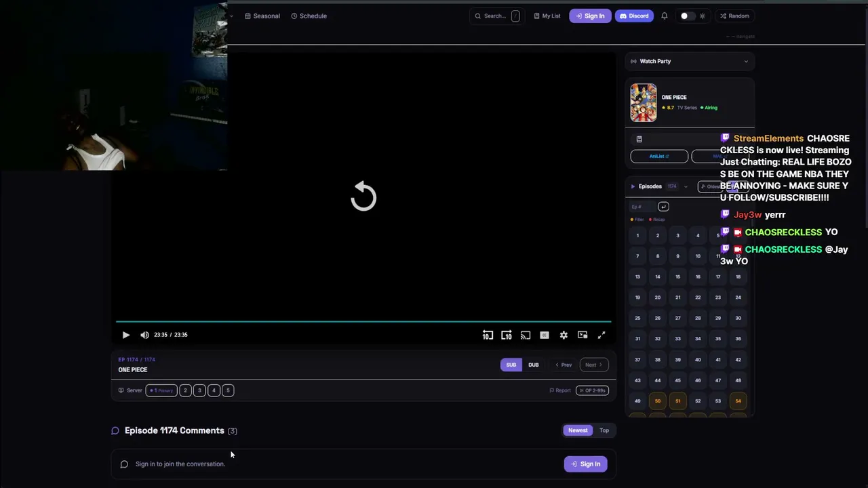The width and height of the screenshot is (868, 488).
Task: Select episode 1 in the grid
Action: click(637, 236)
